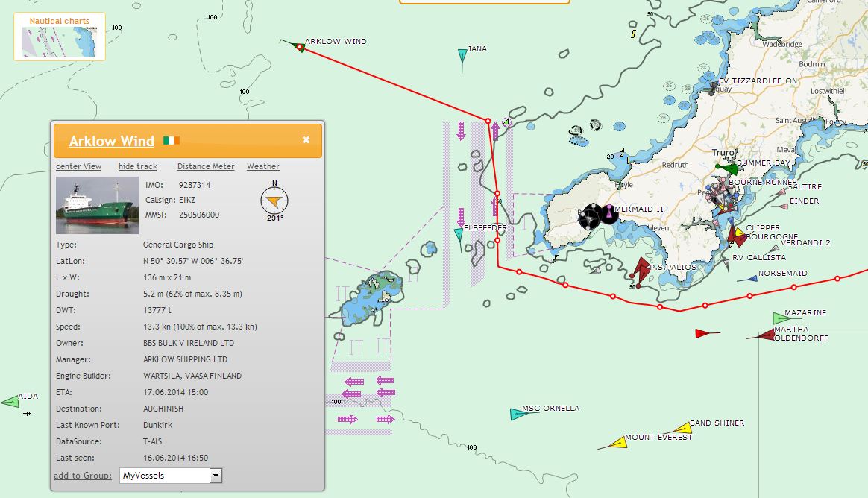This screenshot has height=498, width=868.
Task: Select the JANA vessel marker
Action: (462, 56)
